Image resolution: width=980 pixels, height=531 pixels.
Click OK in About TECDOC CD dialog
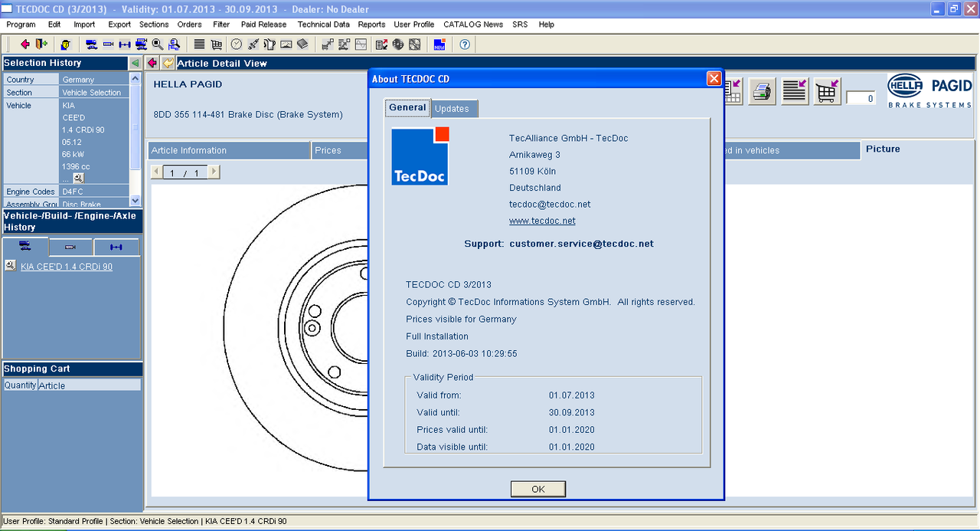pos(538,489)
